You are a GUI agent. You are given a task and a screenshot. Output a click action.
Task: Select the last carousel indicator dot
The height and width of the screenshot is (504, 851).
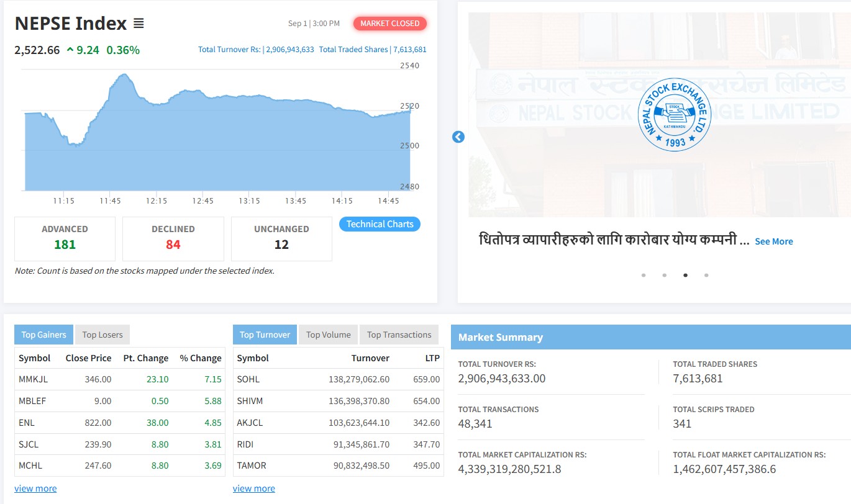(706, 275)
